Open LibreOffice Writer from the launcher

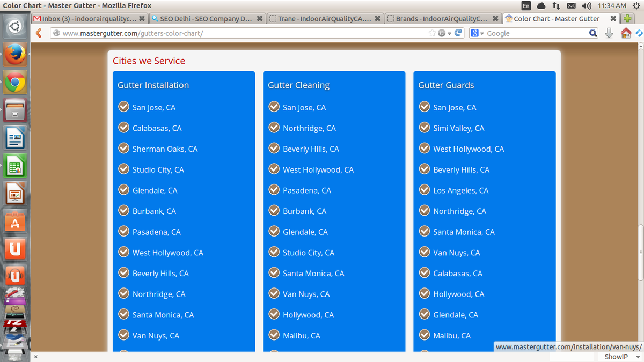tap(15, 139)
